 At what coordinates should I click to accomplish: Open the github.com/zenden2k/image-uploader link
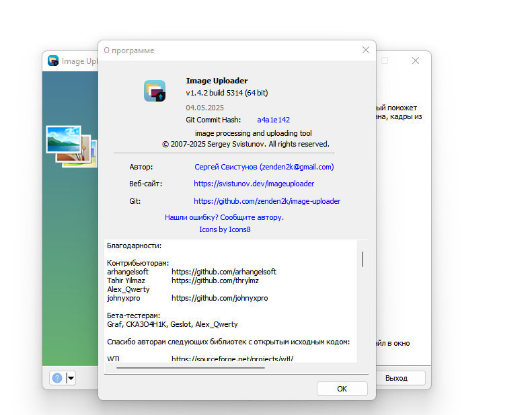coord(267,201)
